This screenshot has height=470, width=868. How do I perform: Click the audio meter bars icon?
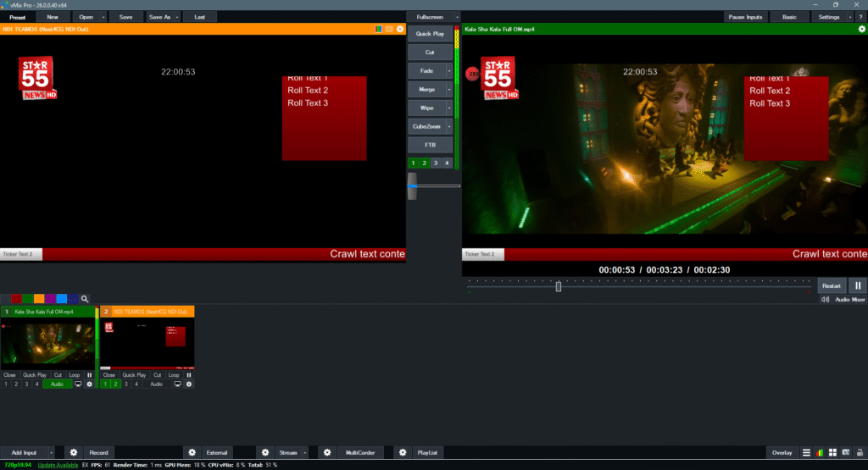[x=819, y=453]
